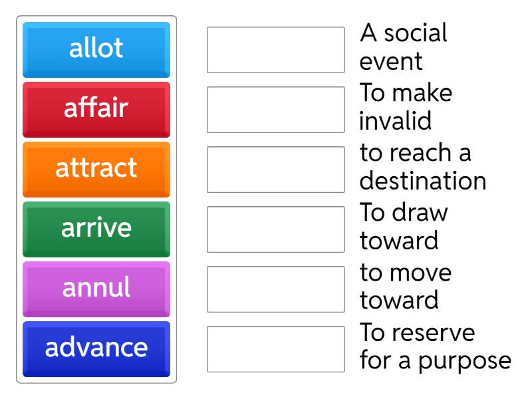Select the 'To reserve for a purpose' text
This screenshot has width=532, height=399.
[436, 346]
